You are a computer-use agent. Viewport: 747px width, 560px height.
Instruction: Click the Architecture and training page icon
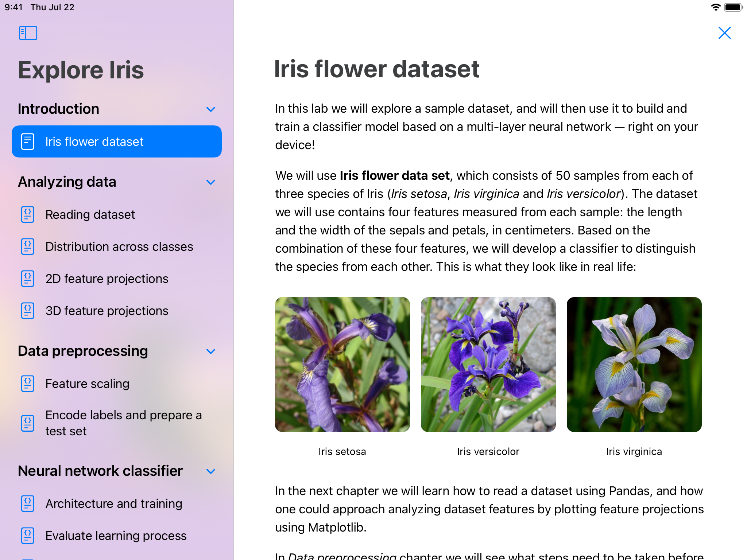coord(28,503)
